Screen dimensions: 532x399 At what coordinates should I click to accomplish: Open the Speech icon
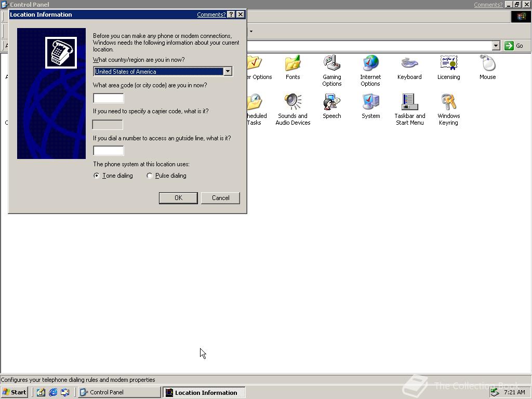point(331,102)
